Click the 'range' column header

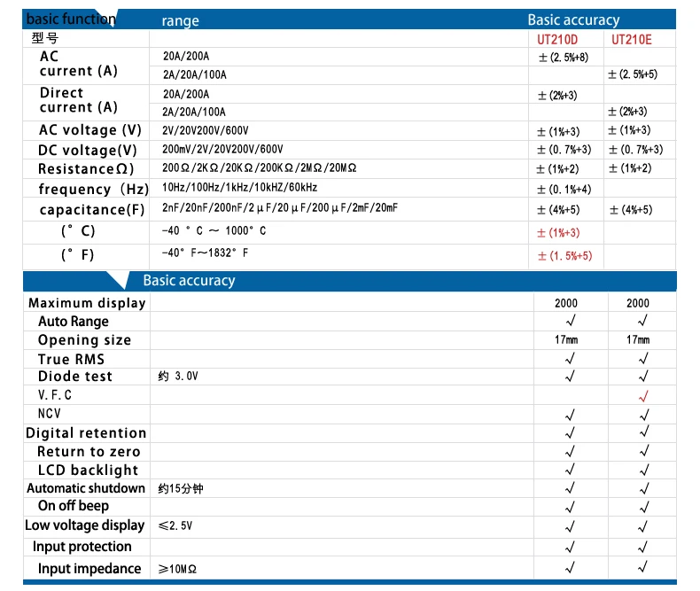click(181, 21)
